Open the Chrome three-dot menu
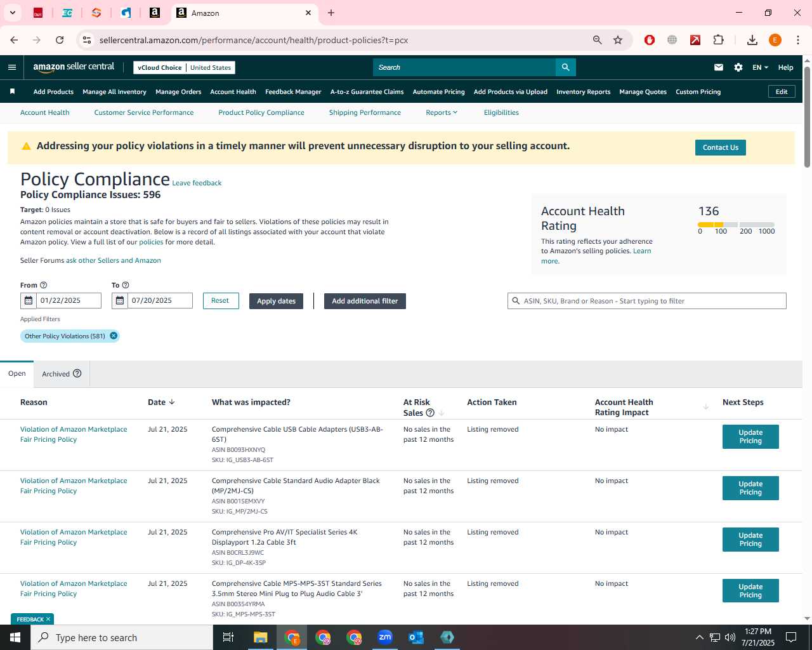This screenshot has width=812, height=650. [x=798, y=40]
